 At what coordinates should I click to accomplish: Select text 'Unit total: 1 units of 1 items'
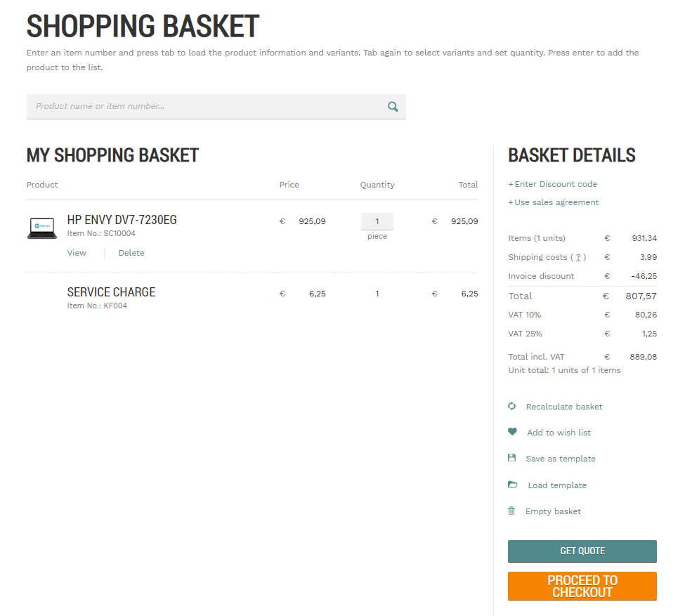(x=564, y=370)
